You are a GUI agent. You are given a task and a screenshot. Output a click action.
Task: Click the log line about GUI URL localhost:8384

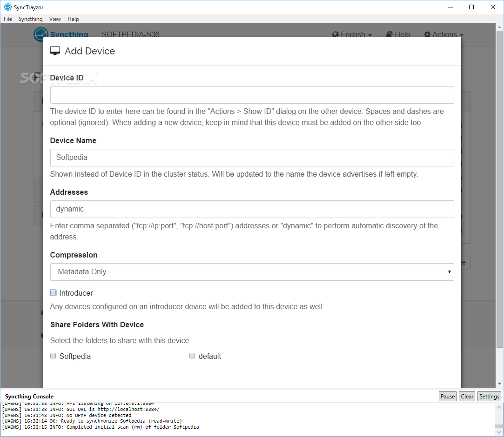81,409
